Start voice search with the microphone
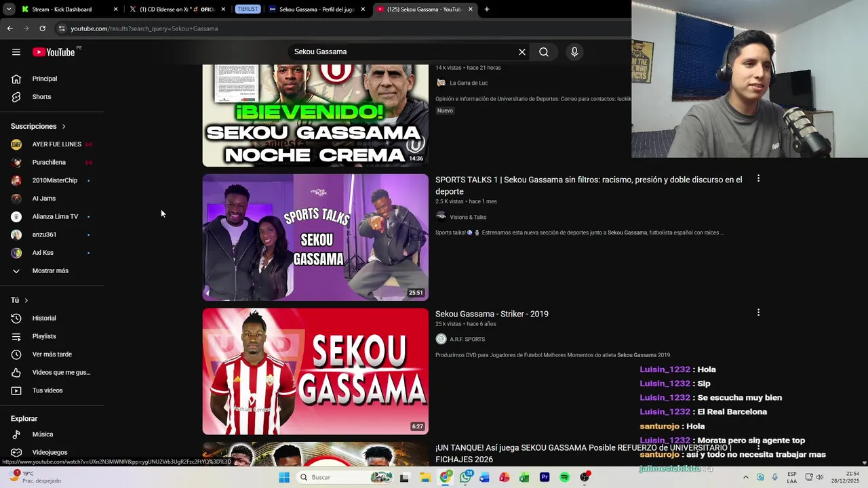This screenshot has height=488, width=868. tap(574, 52)
